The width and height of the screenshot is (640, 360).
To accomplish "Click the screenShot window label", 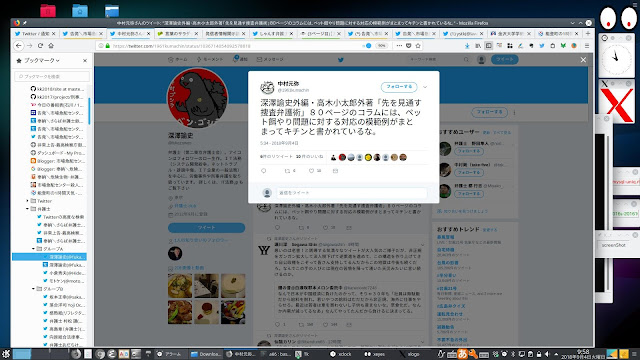I will (x=613, y=245).
